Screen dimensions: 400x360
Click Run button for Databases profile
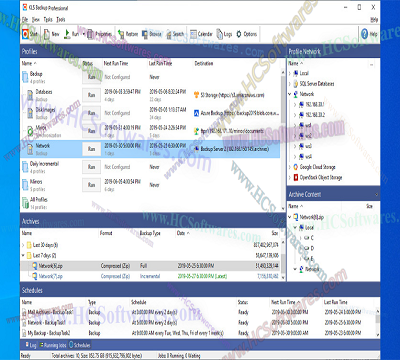pyautogui.click(x=92, y=95)
